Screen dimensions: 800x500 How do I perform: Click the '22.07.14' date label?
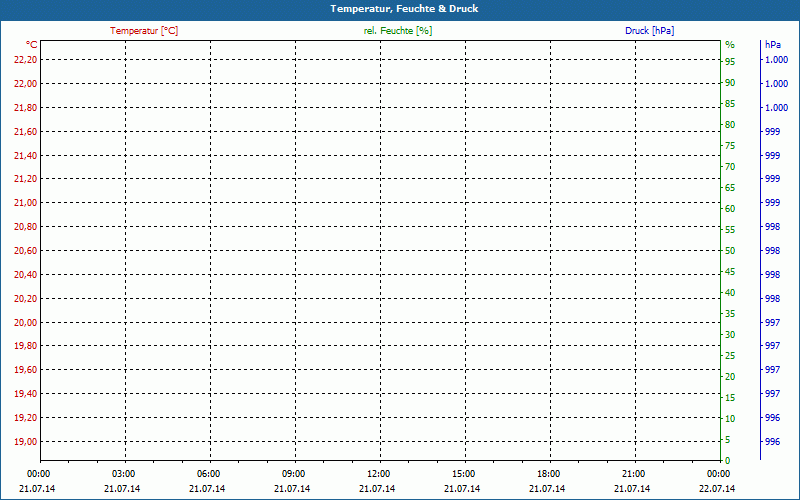tap(717, 489)
